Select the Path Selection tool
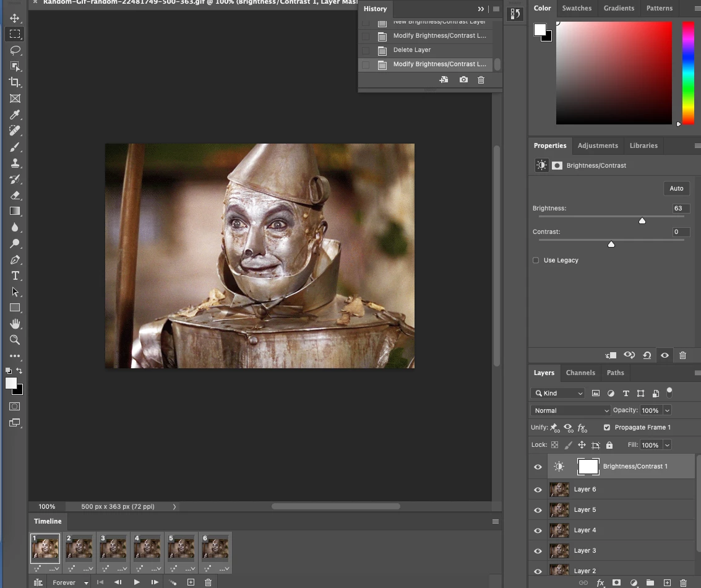Image resolution: width=701 pixels, height=588 pixels. coord(15,292)
